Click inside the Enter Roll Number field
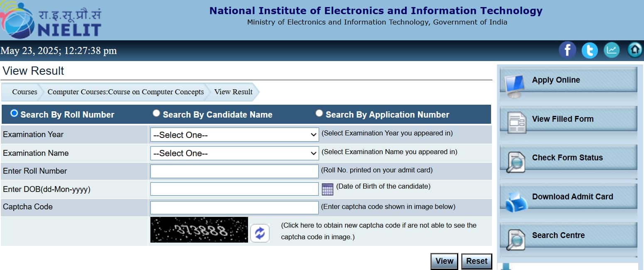The width and height of the screenshot is (644, 270). point(234,171)
